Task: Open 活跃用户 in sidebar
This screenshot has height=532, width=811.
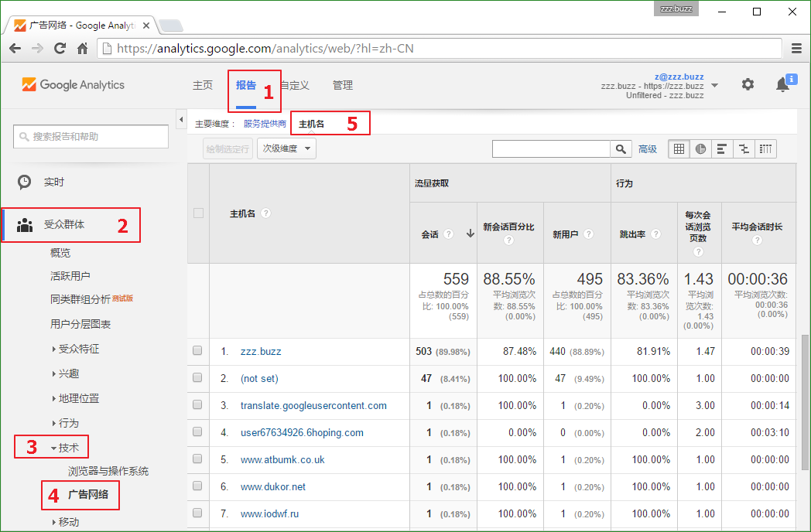Action: pos(70,276)
